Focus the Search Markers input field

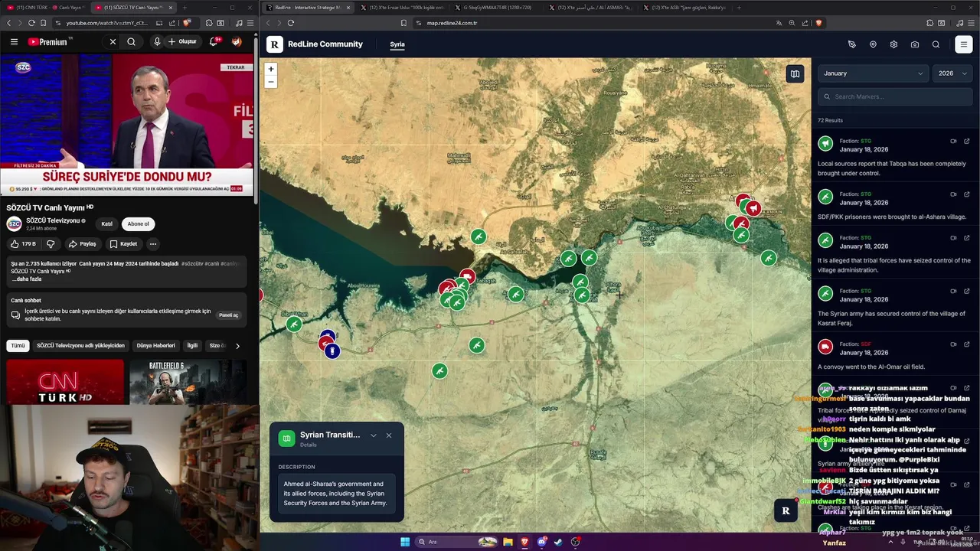(x=895, y=96)
